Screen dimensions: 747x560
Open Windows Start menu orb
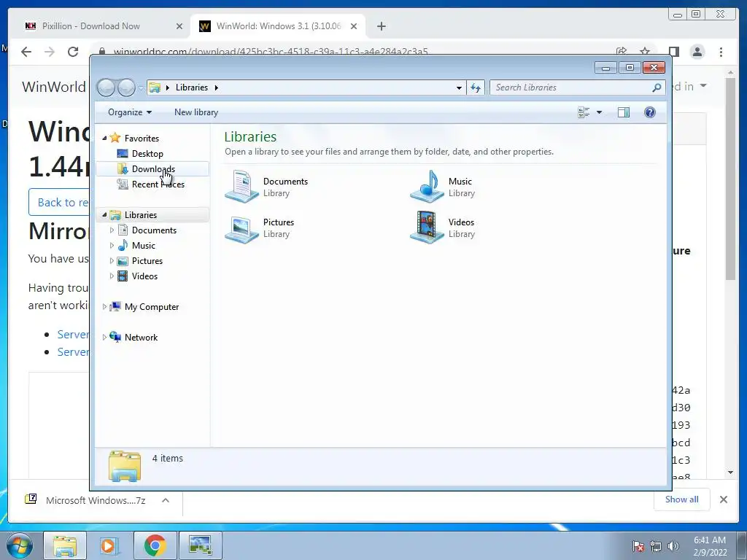tap(19, 545)
